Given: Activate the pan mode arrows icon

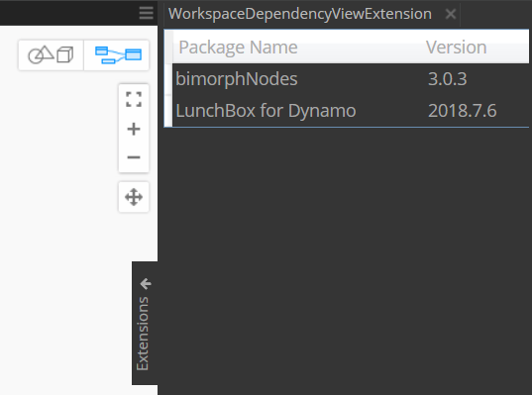Looking at the screenshot, I should tap(134, 197).
